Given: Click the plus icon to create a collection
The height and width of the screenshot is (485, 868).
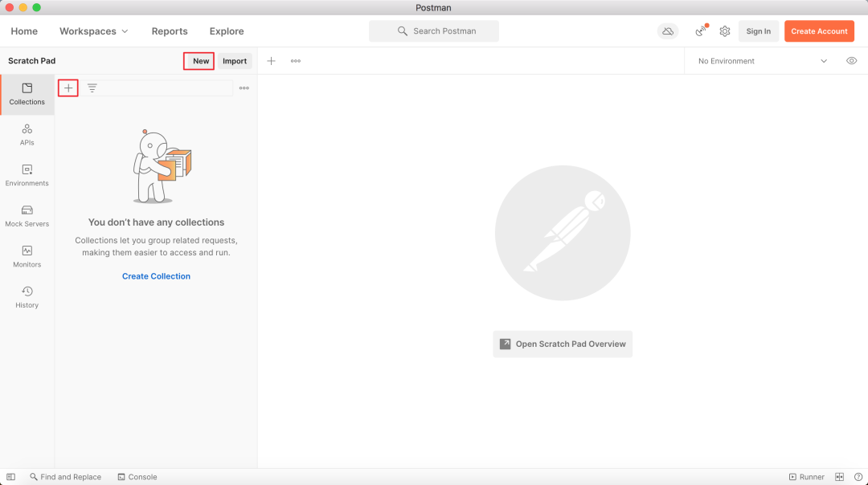Looking at the screenshot, I should (x=68, y=88).
